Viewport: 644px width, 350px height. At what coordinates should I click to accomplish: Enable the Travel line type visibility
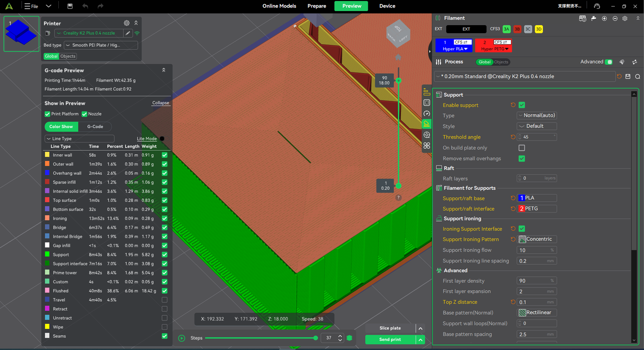(165, 300)
